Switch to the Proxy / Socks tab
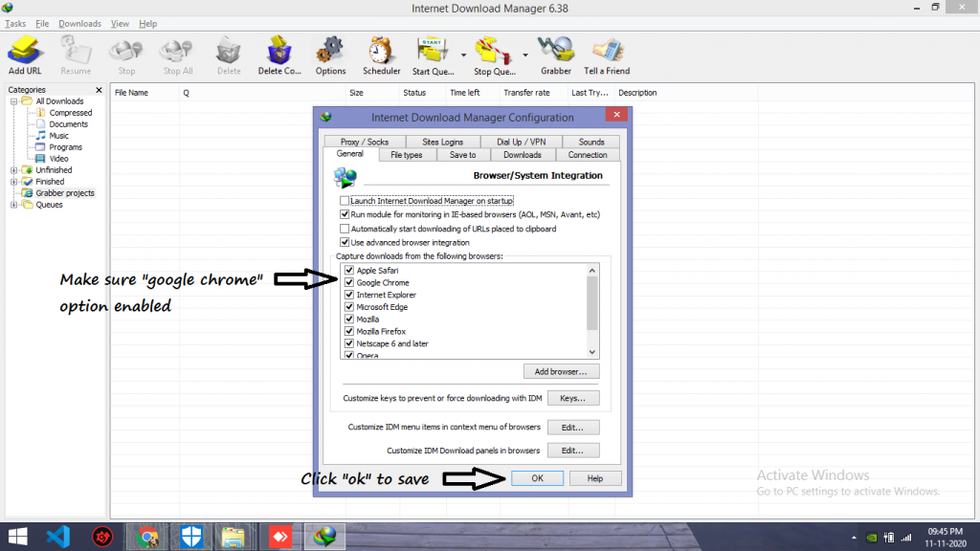Screen dimensions: 980x551 coord(365,142)
